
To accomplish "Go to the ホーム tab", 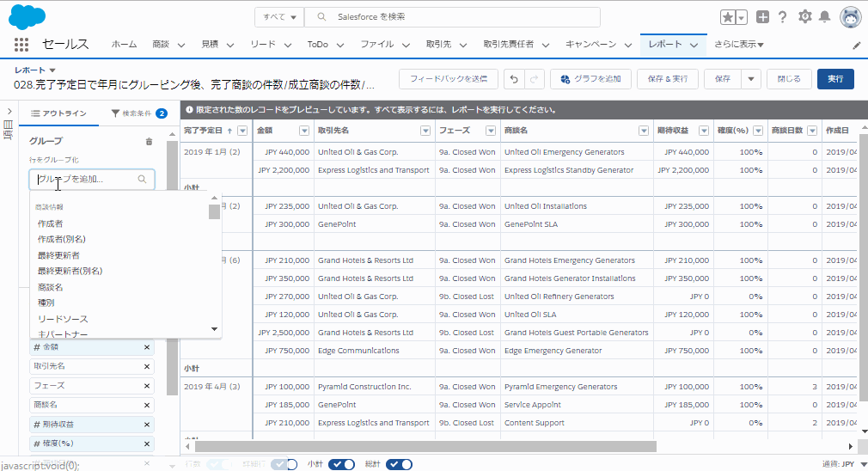I will [x=124, y=45].
